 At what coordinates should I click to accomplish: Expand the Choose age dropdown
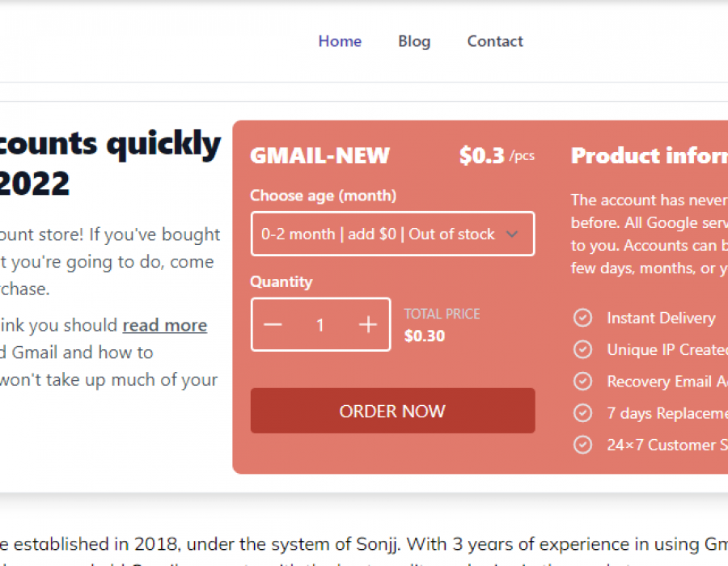coord(392,234)
